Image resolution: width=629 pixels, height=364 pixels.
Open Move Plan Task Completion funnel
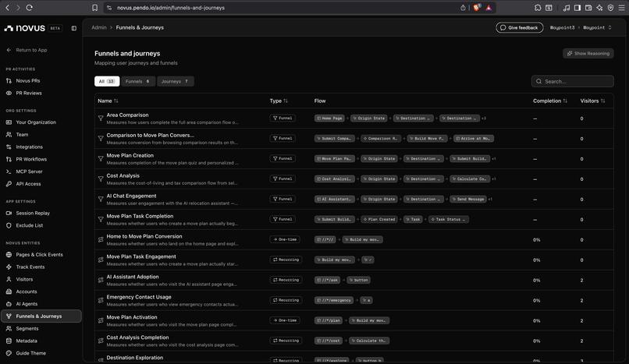point(354,220)
